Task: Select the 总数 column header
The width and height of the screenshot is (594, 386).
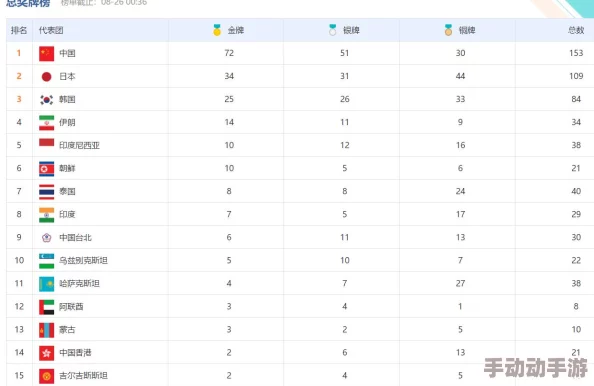Action: 576,30
